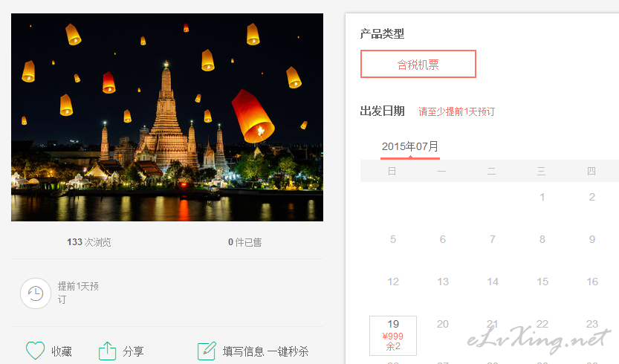The width and height of the screenshot is (619, 364).
Task: Select July 20 on the calendar
Action: [443, 324]
